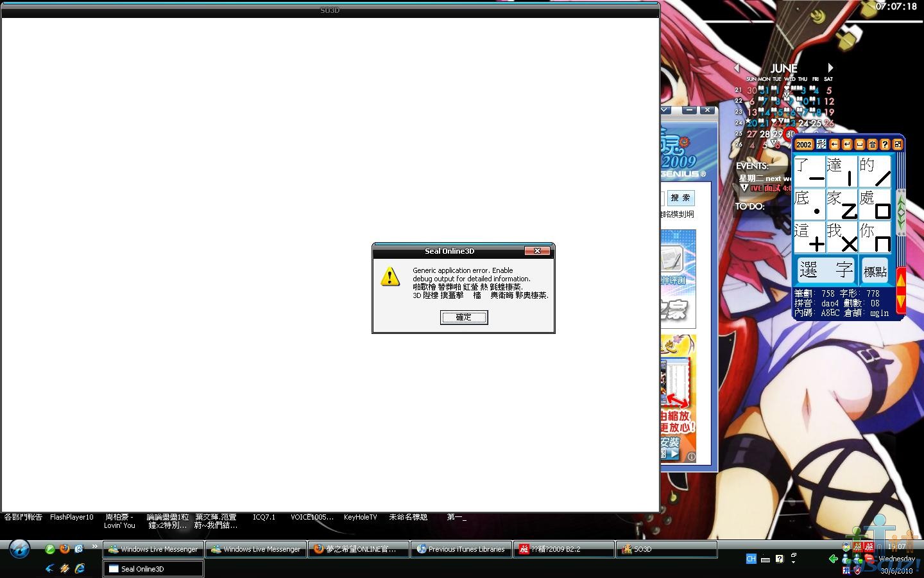The image size is (924, 578).
Task: Switch to Previous iTunes Libraries taskbar button
Action: [461, 549]
